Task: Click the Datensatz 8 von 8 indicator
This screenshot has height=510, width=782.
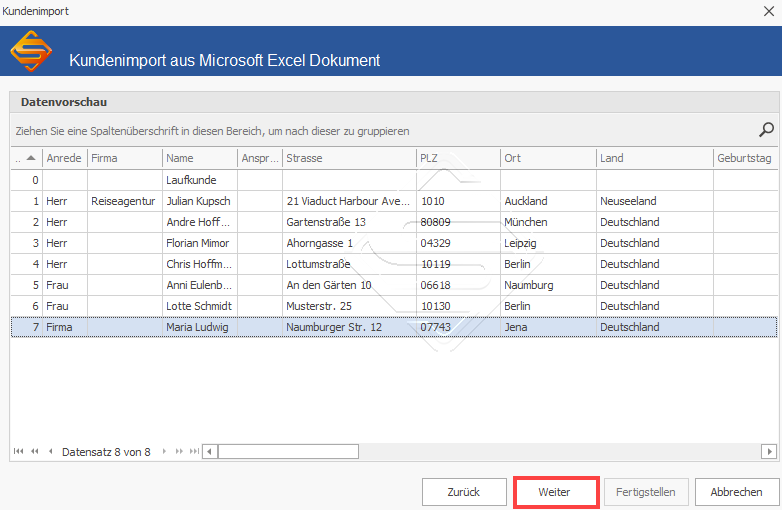Action: pos(106,452)
